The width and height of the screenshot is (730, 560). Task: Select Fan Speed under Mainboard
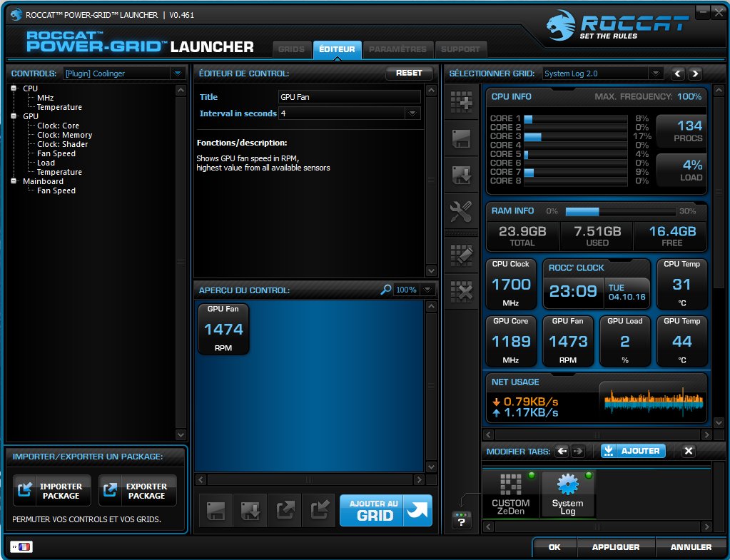pyautogui.click(x=56, y=190)
